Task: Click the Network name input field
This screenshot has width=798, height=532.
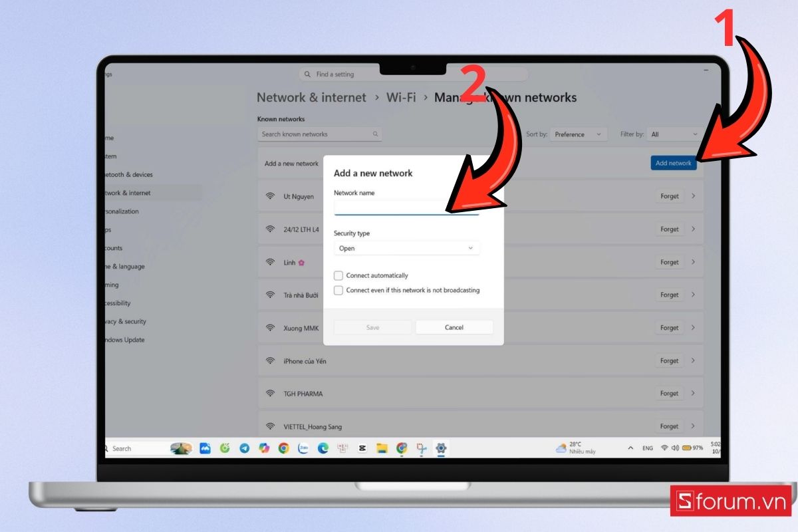Action: pos(406,207)
